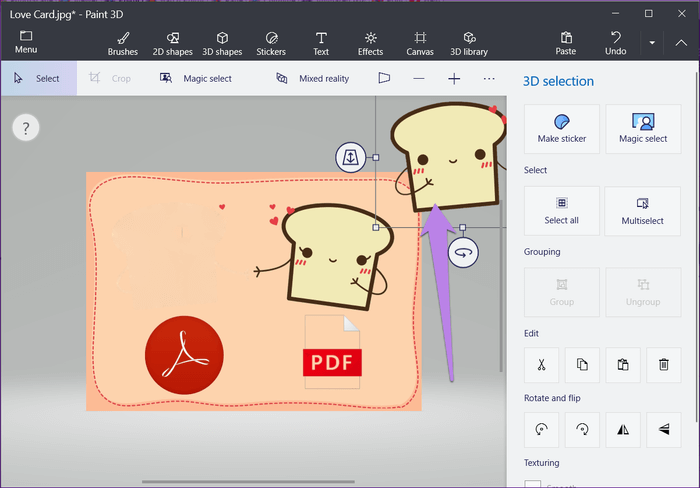Image resolution: width=700 pixels, height=488 pixels.
Task: Open the see more options ellipsis
Action: point(489,78)
